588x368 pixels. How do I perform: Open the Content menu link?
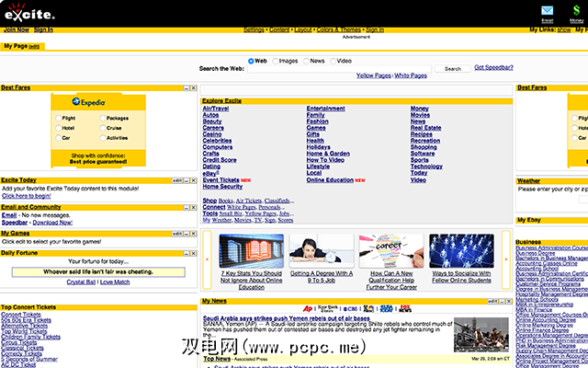(279, 30)
